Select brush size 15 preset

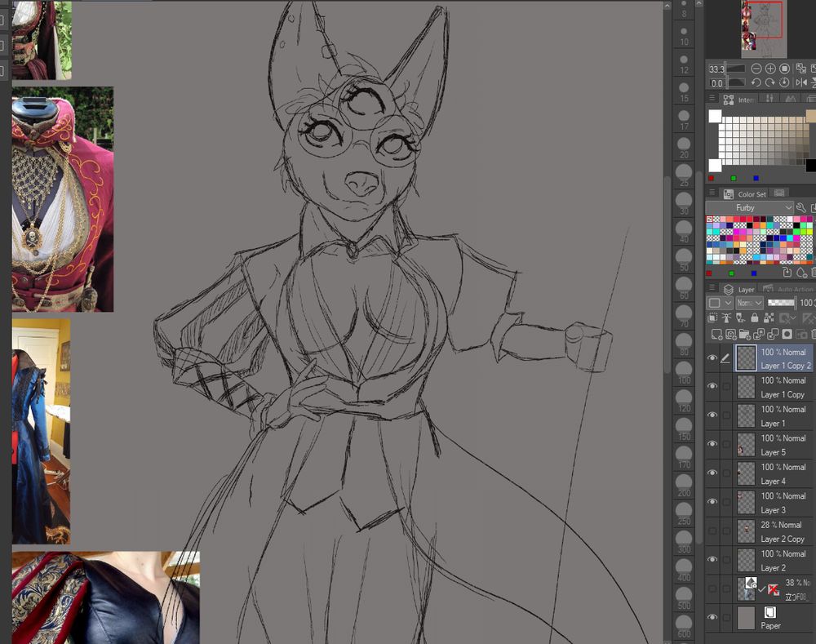tap(684, 91)
